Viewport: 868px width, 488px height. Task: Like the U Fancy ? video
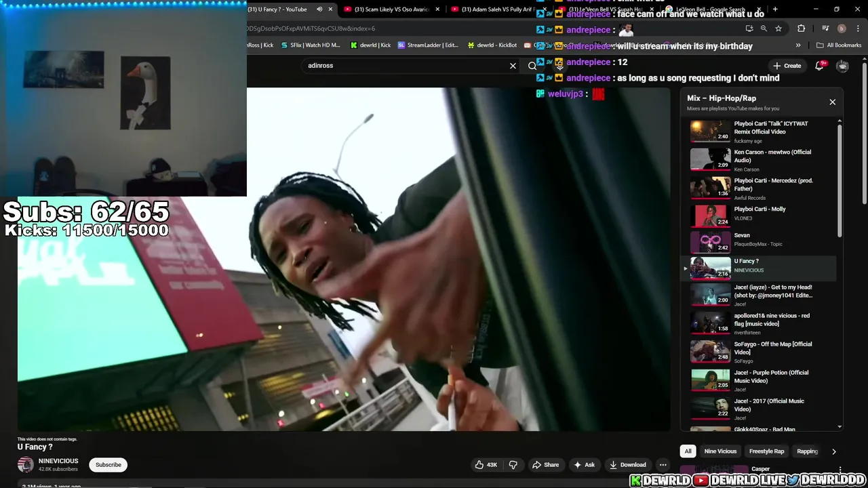[486, 464]
